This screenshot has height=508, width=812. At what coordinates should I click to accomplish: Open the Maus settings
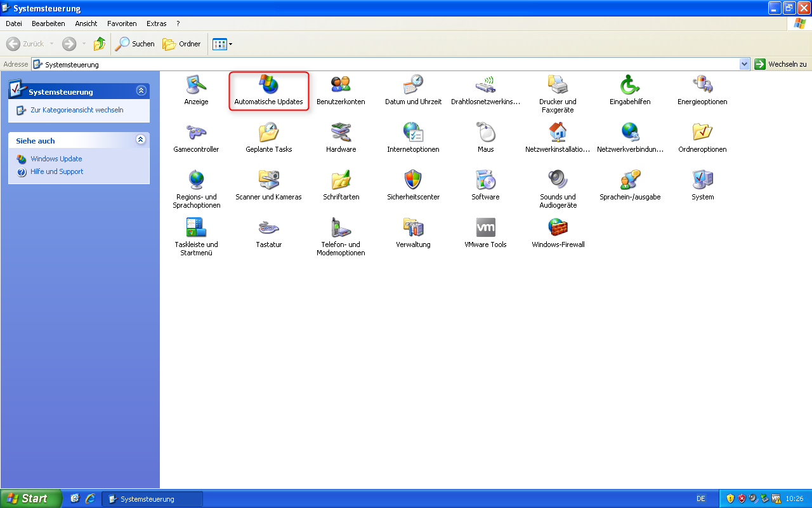485,133
